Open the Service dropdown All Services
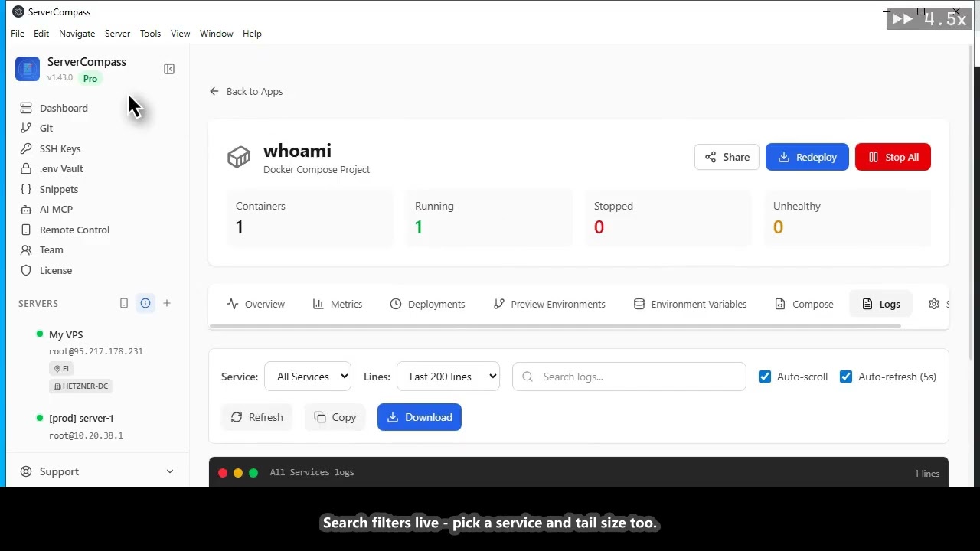The image size is (980, 551). click(x=308, y=377)
